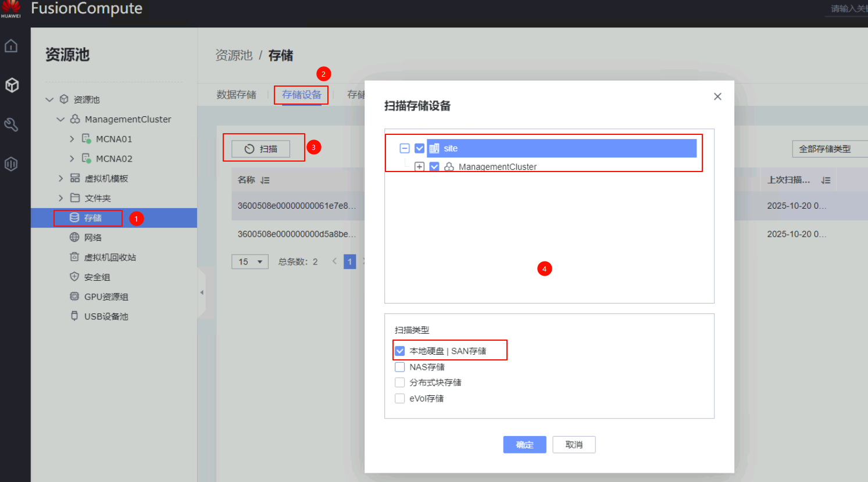Uncheck the site checkbox
The width and height of the screenshot is (868, 482).
(419, 148)
